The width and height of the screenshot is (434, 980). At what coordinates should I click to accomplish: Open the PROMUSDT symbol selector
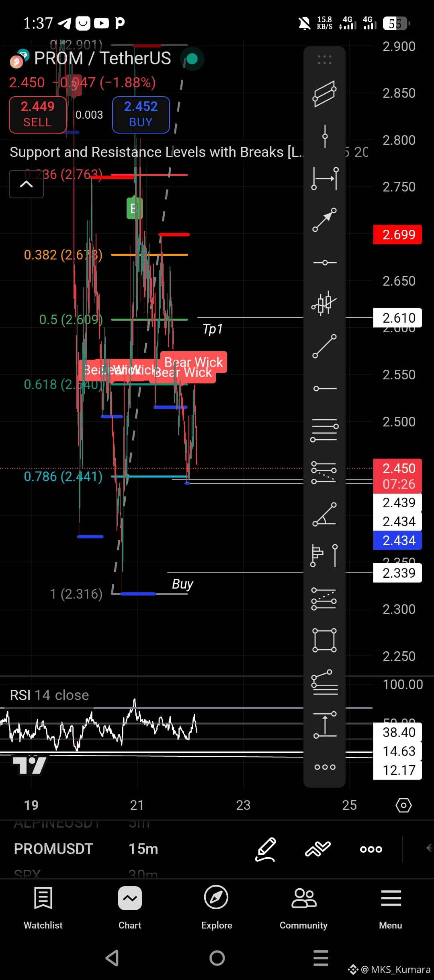(53, 849)
